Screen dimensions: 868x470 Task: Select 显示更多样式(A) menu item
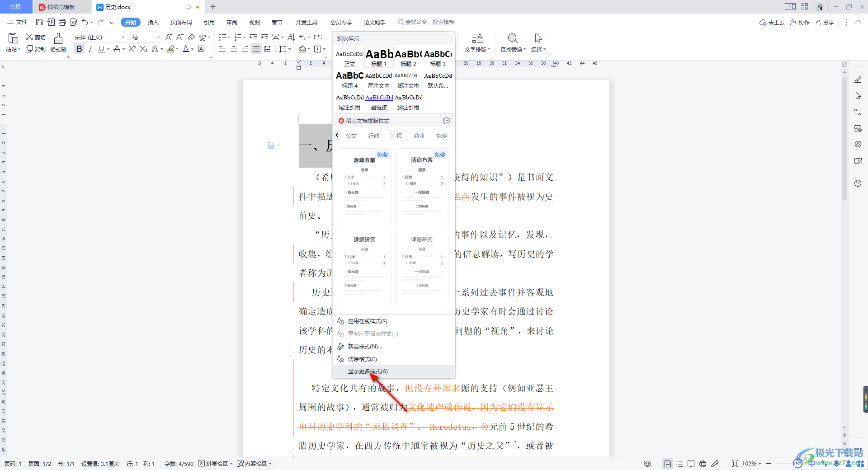point(394,371)
